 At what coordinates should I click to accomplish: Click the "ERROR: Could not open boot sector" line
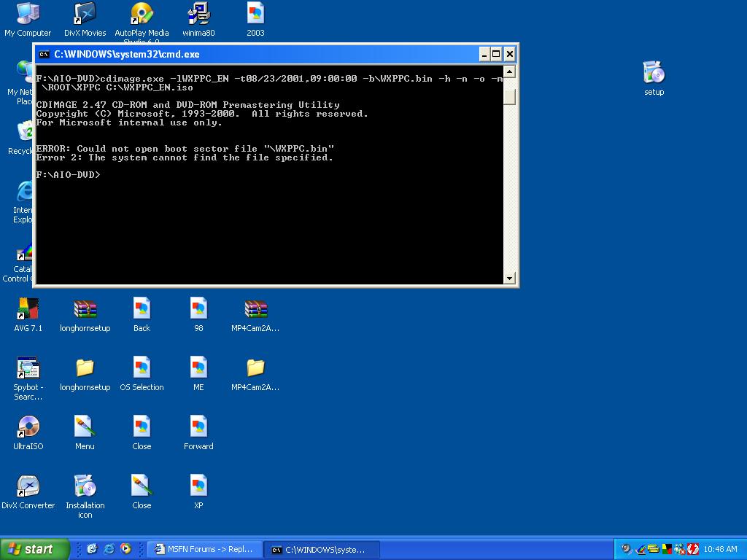(185, 149)
